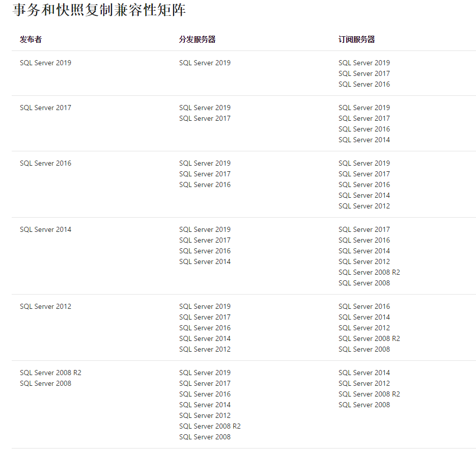Select distributor SQL Server 2008 for publisher 2008
This screenshot has width=476, height=449.
pos(205,437)
